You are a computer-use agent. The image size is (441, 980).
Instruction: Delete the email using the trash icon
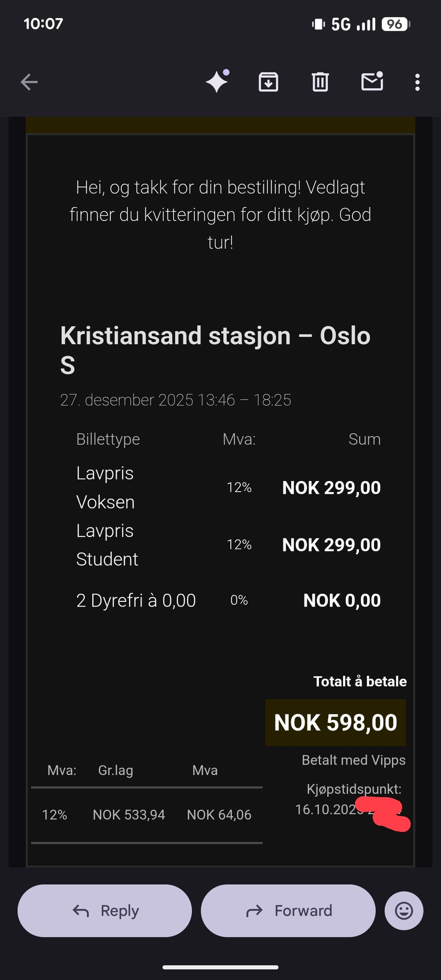(x=320, y=82)
